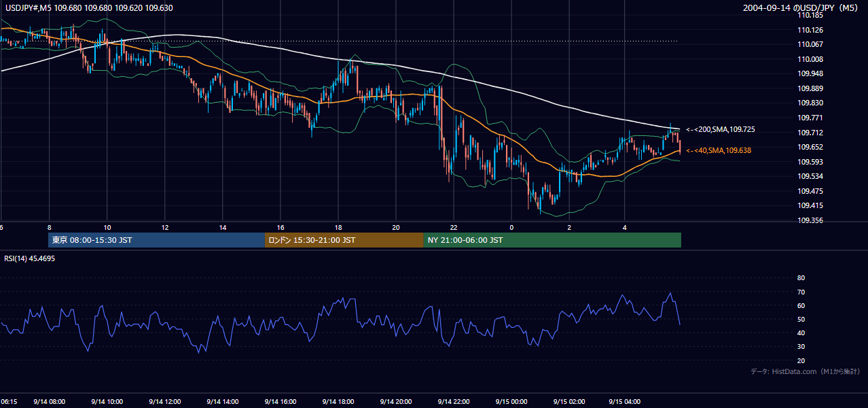868x408 pixels.
Task: Click the price axis value 109.712
Action: pyautogui.click(x=810, y=133)
